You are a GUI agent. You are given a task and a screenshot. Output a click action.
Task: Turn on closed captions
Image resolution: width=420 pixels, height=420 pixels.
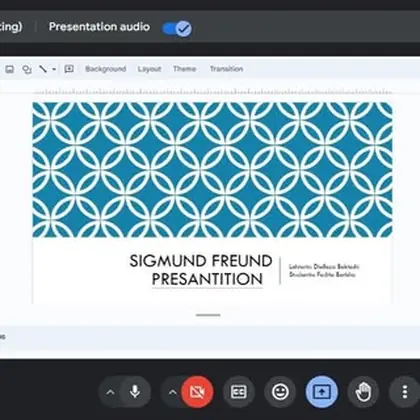[239, 392]
